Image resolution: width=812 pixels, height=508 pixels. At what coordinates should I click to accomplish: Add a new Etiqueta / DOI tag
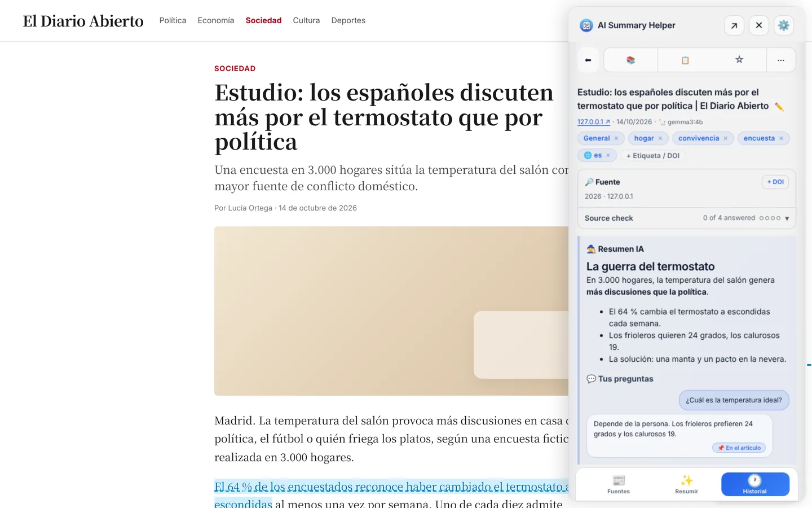(x=653, y=156)
